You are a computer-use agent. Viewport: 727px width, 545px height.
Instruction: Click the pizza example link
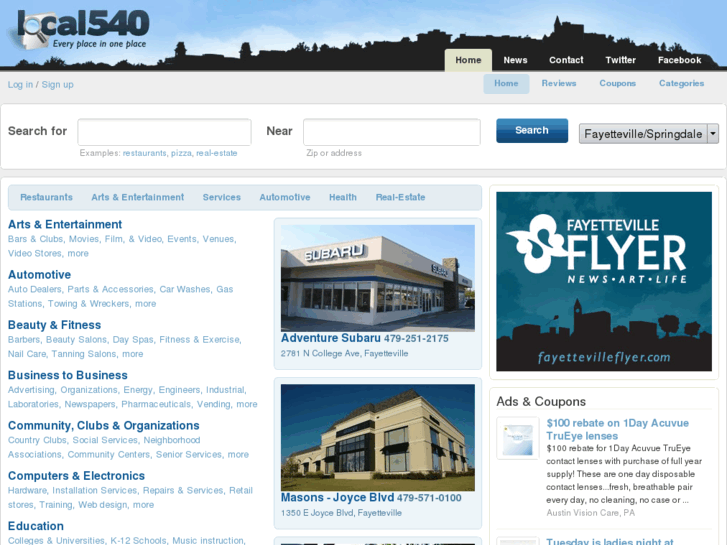coord(181,153)
